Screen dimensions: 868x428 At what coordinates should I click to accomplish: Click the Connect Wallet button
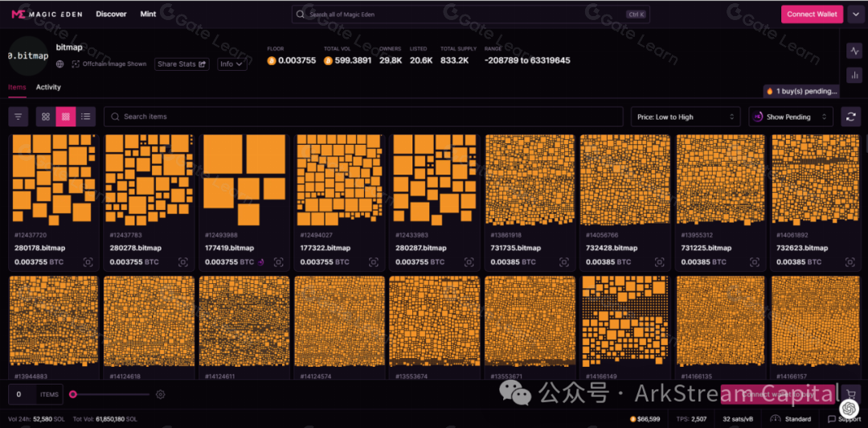point(811,14)
